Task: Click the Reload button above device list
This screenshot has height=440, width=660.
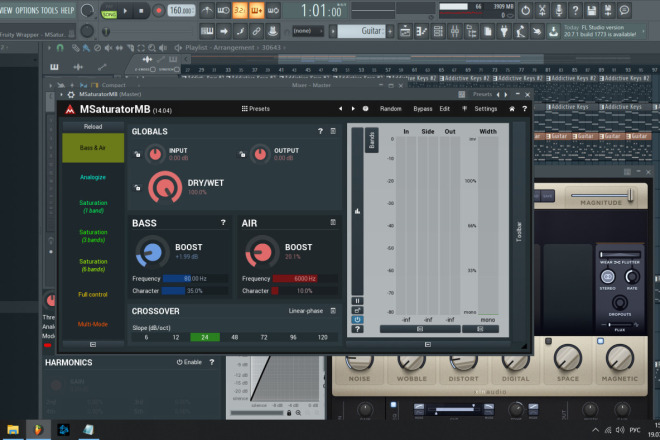Action: 93,127
